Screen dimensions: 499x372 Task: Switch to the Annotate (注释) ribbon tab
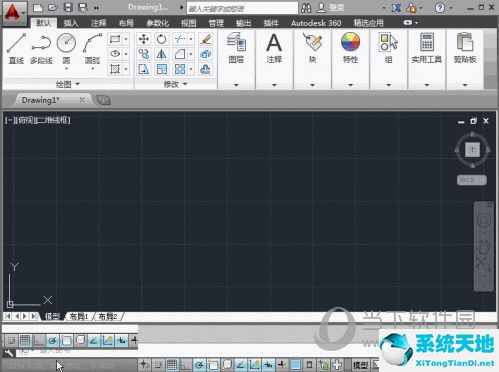tap(99, 23)
